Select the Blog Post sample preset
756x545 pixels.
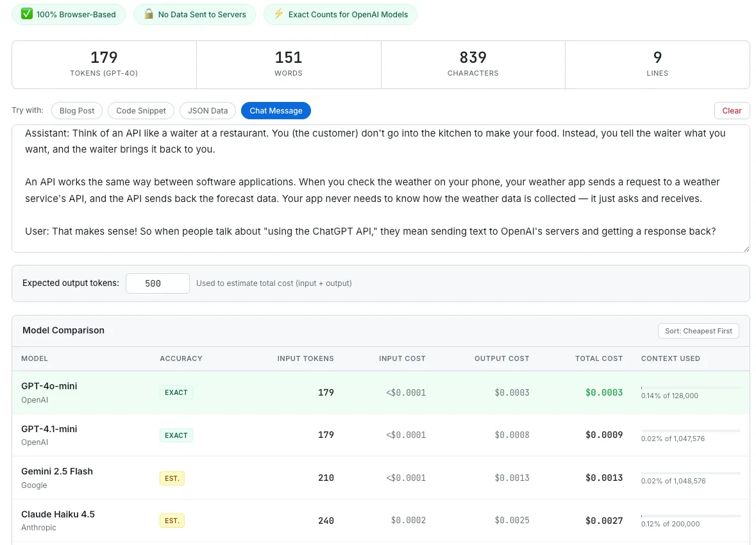76,110
